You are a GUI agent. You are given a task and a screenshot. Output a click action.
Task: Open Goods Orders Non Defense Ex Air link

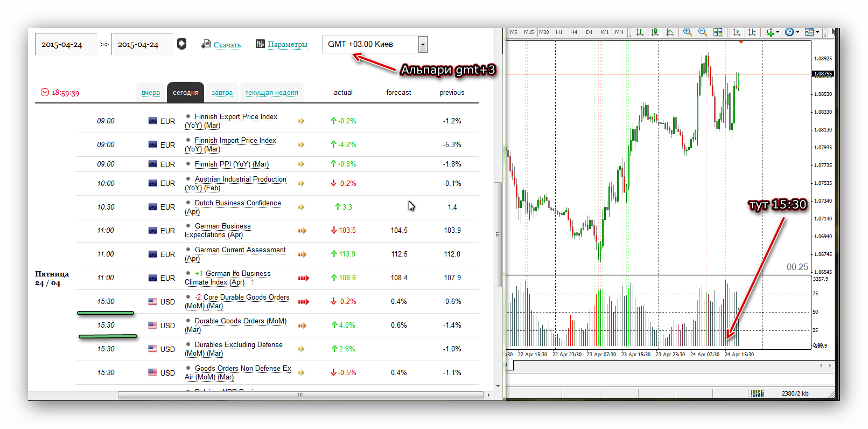click(238, 372)
